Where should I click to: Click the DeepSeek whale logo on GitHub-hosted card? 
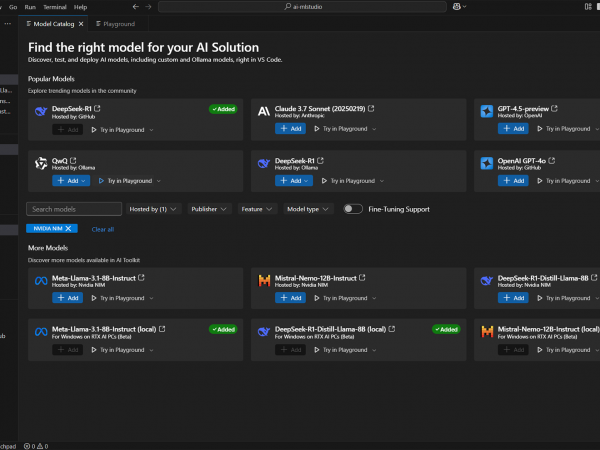41,111
